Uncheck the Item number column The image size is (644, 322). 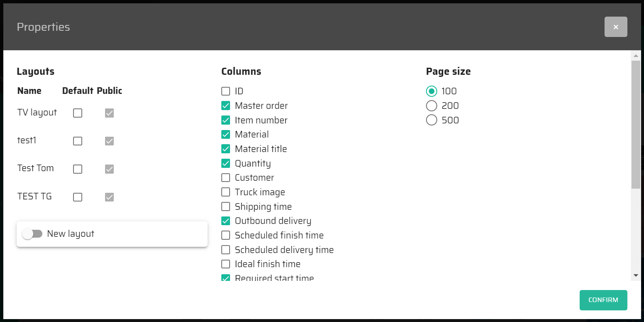pos(225,120)
